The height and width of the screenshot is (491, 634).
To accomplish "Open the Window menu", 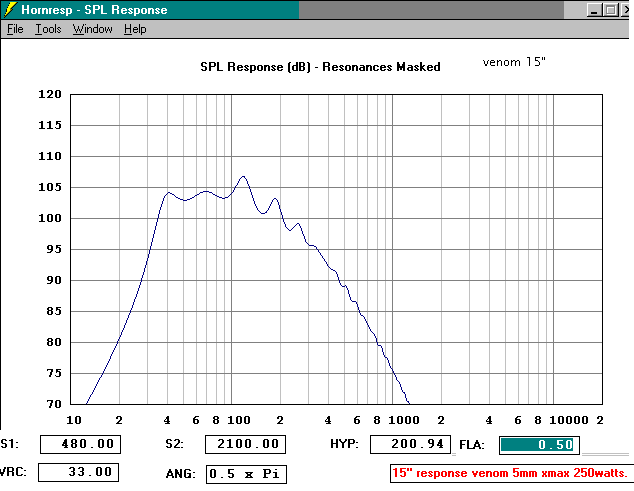I will [x=93, y=29].
